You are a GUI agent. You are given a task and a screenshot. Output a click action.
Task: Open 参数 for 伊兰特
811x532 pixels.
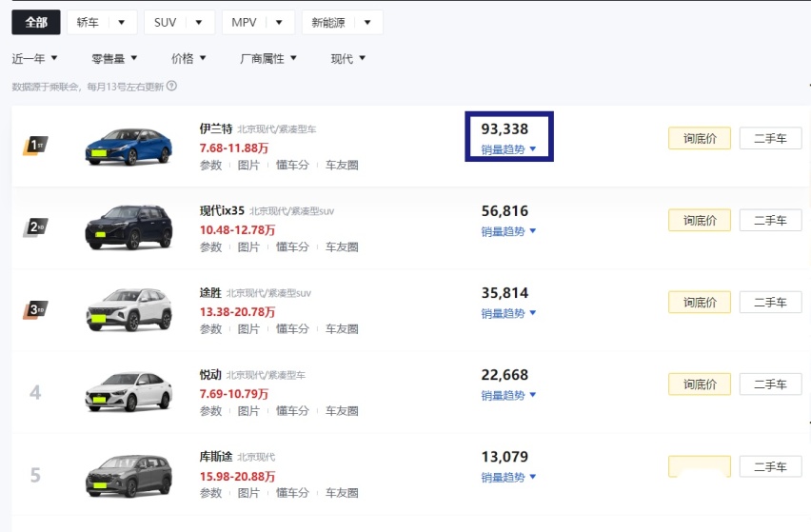click(x=210, y=165)
